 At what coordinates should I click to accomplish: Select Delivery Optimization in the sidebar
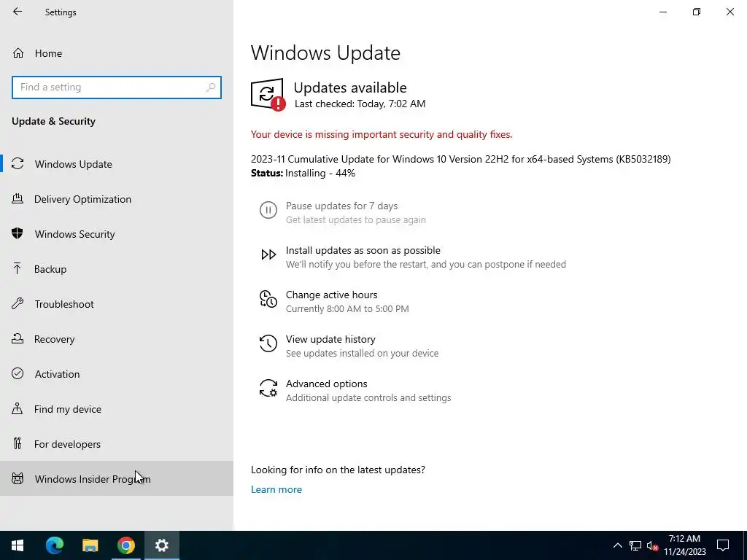point(116,199)
